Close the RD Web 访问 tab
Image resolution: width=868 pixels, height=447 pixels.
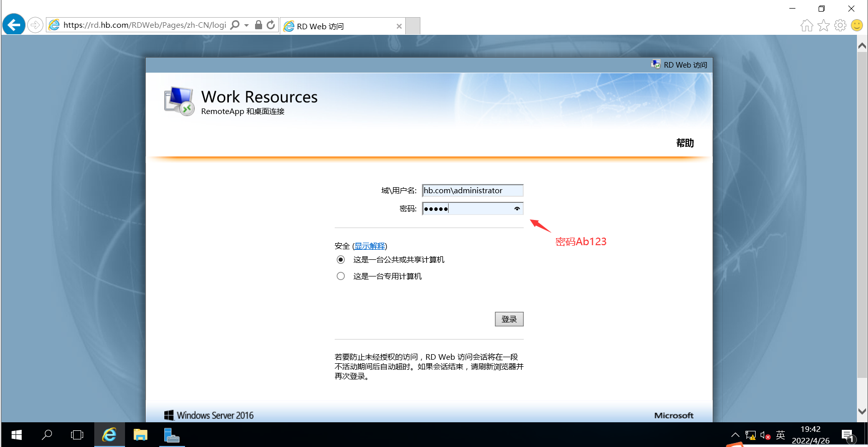[399, 26]
